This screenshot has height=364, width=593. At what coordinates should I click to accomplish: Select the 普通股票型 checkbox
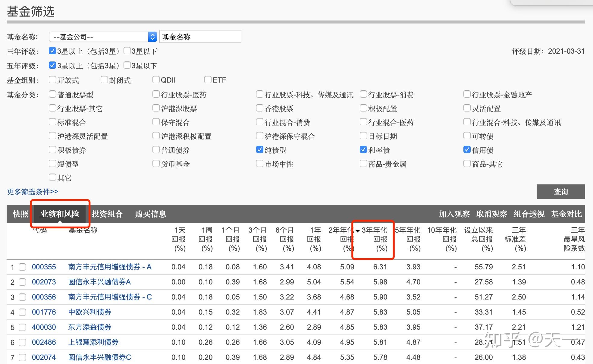(x=52, y=94)
